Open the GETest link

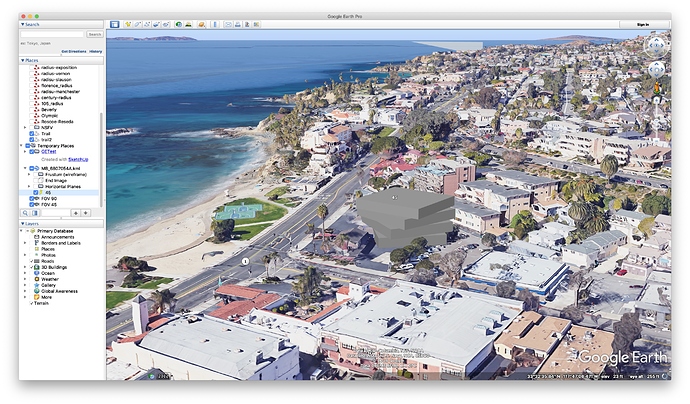click(48, 151)
